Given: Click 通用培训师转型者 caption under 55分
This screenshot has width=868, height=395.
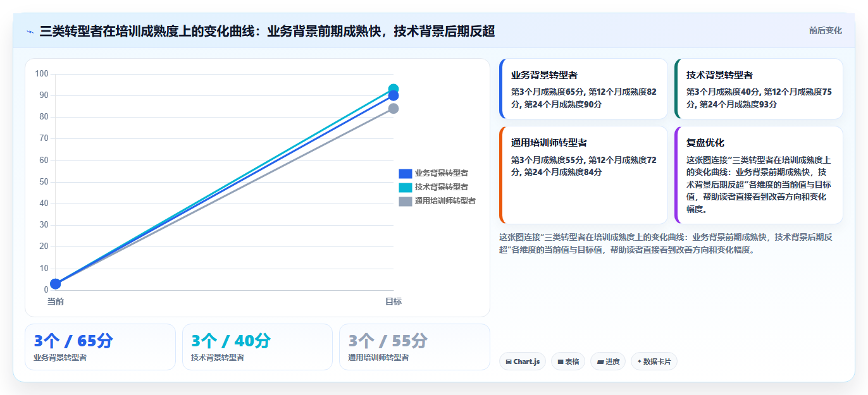Looking at the screenshot, I should [x=378, y=358].
